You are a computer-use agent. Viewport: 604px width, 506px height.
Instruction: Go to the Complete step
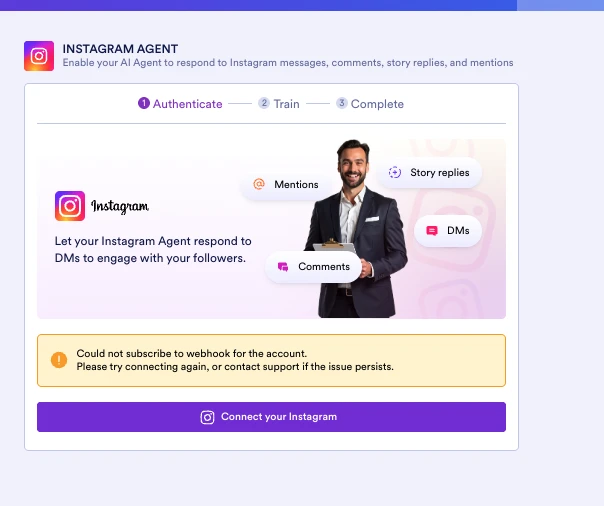(377, 104)
